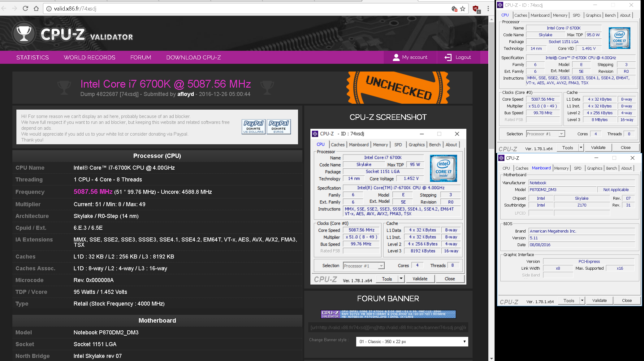This screenshot has height=361, width=644.
Task: Click the forum banner BBCode field
Action: pos(388,328)
